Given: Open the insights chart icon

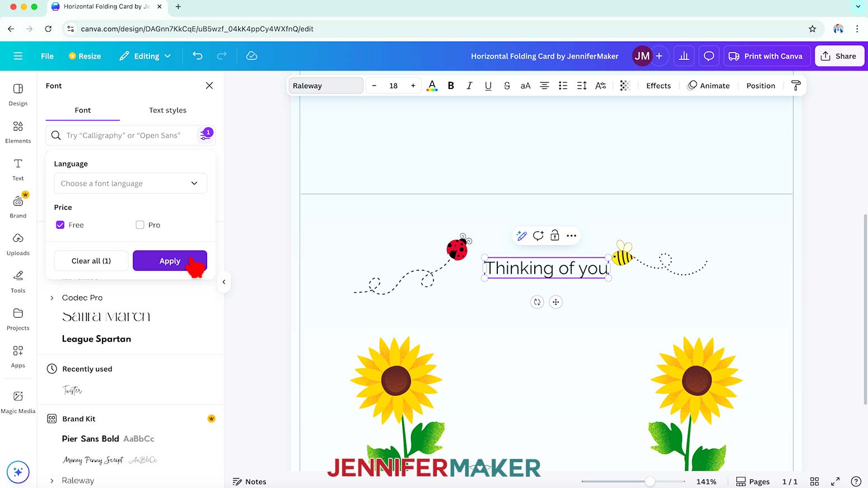Looking at the screenshot, I should 684,56.
